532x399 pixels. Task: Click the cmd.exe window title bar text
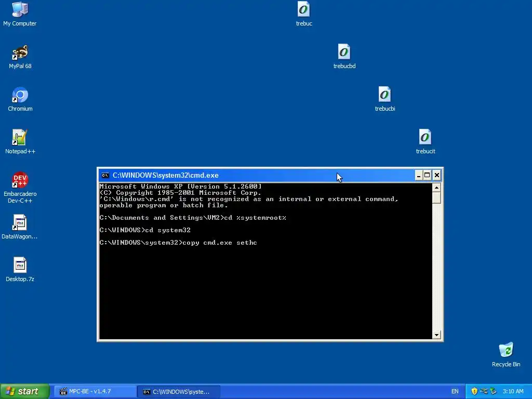[166, 176]
